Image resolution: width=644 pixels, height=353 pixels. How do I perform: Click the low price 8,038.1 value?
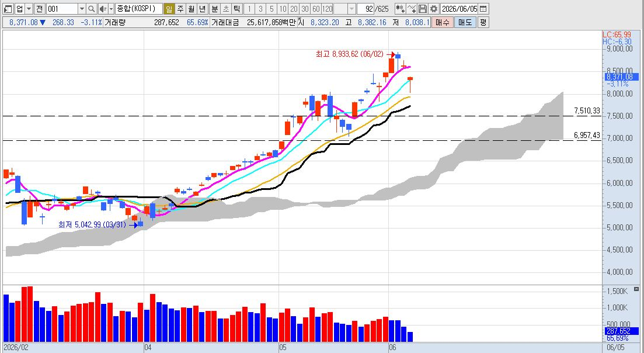416,22
